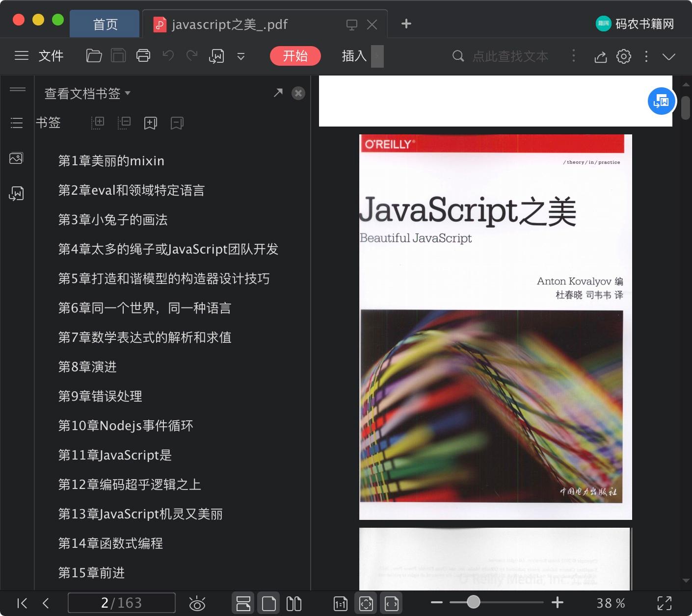Jump to the first page
The image size is (692, 616).
tap(22, 603)
